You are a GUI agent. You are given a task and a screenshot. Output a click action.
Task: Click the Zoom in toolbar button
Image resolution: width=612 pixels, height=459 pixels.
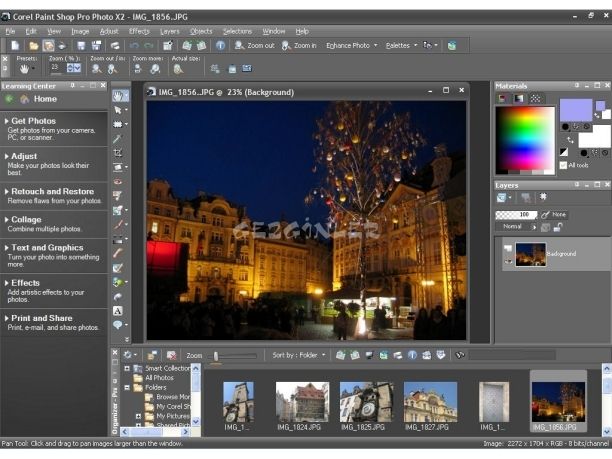pos(299,45)
